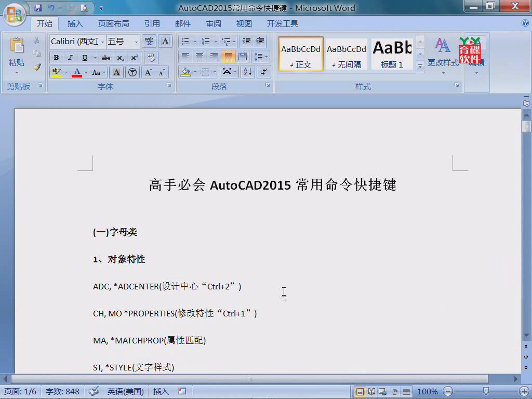Open the bullets list dropdown
Screen dimensions: 532x399
pos(195,42)
